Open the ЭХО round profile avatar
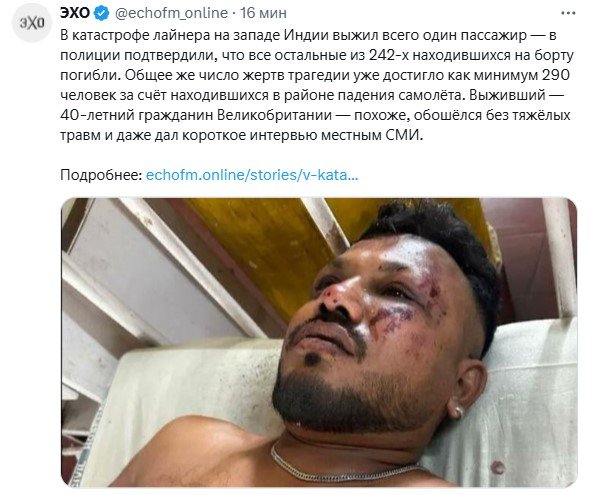The height and width of the screenshot is (495, 591). coord(32,23)
